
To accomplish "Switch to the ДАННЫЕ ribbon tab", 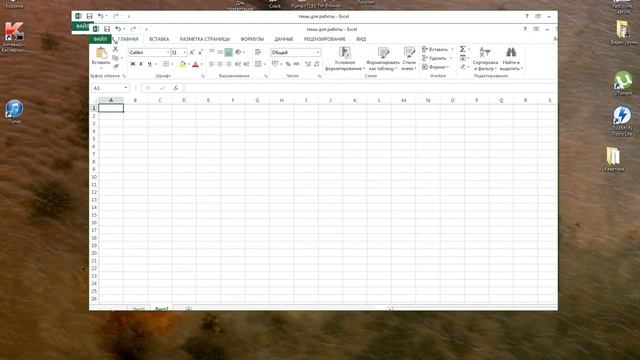I will click(x=284, y=39).
